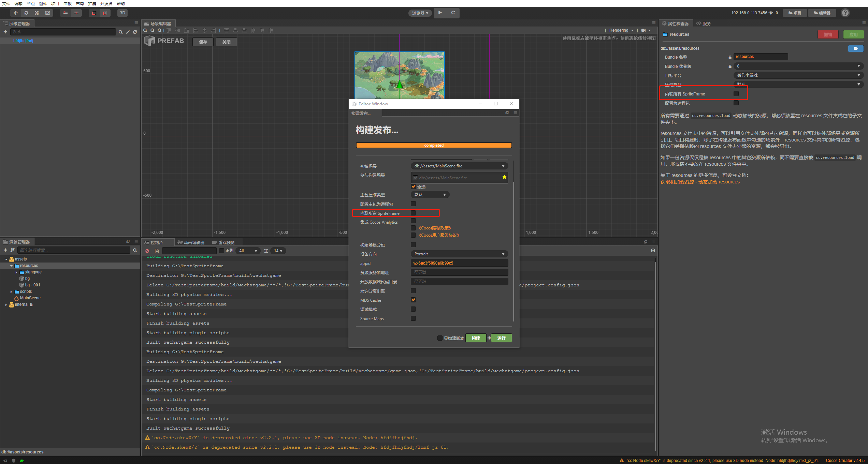Open the help question mark icon

[845, 13]
